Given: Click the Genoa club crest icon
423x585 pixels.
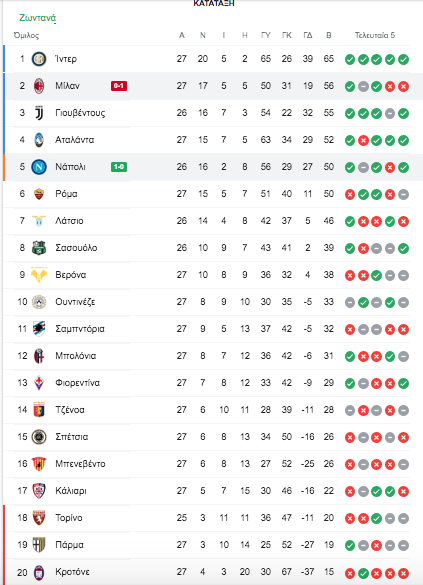Looking at the screenshot, I should [x=39, y=410].
